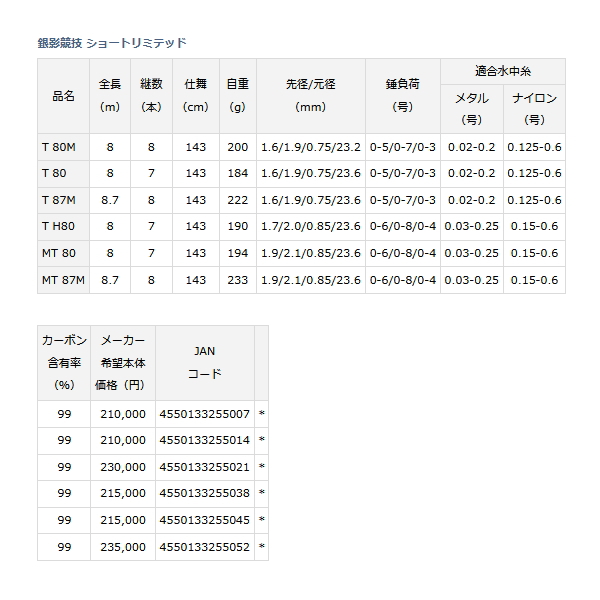The width and height of the screenshot is (600, 600).
Task: Click 0.125-0.6 nylon value in T 87M row
Action: click(x=535, y=200)
